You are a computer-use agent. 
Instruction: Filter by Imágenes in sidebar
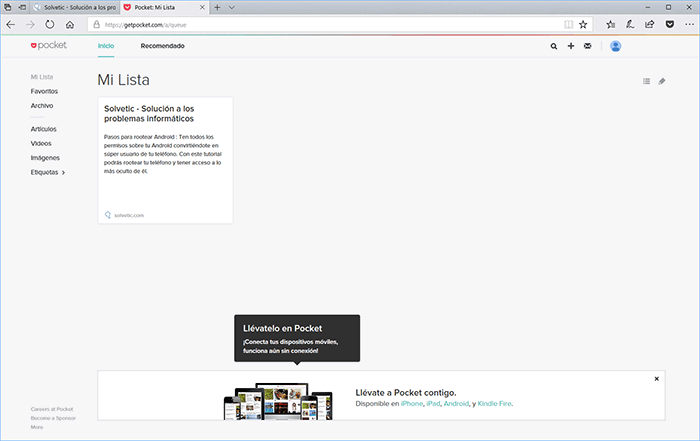click(45, 158)
